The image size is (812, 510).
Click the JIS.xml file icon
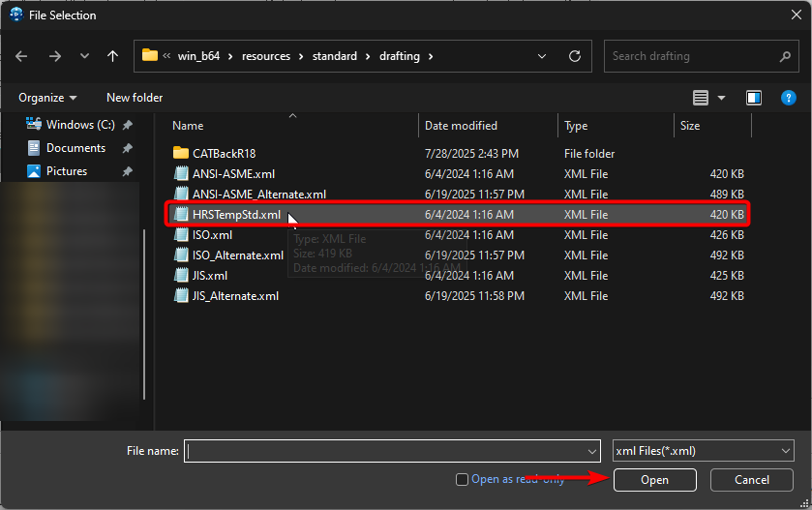point(181,275)
